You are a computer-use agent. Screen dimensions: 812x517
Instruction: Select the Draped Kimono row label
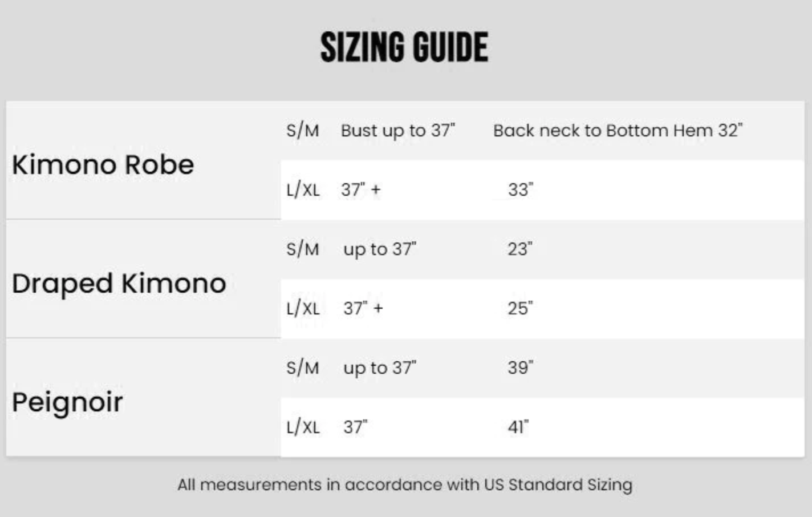pyautogui.click(x=119, y=284)
